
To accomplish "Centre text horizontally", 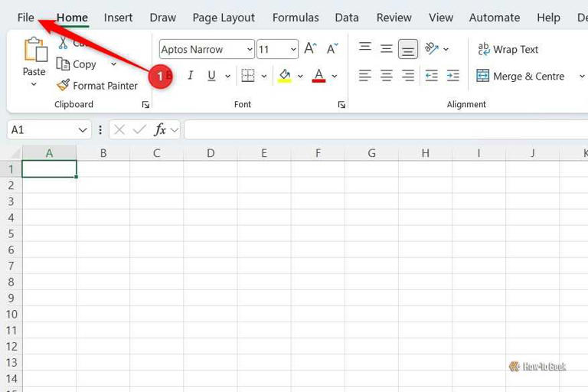I will coord(386,76).
